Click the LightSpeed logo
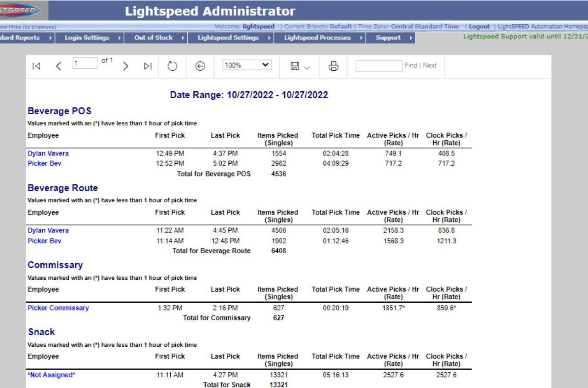 tap(20, 10)
